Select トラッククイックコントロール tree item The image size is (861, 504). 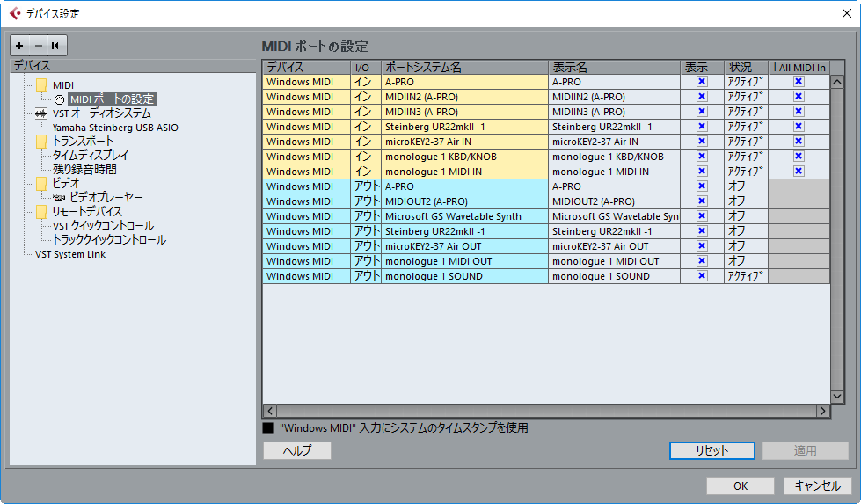point(109,240)
